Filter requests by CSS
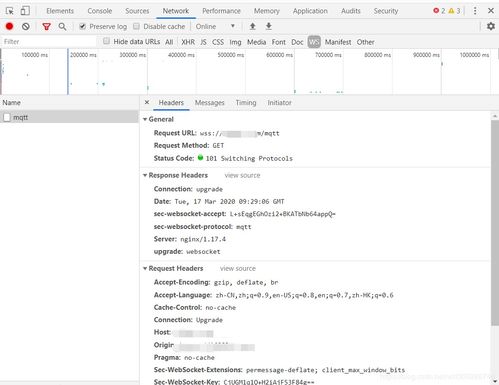Screen dimensions: 499x385 click(x=218, y=42)
